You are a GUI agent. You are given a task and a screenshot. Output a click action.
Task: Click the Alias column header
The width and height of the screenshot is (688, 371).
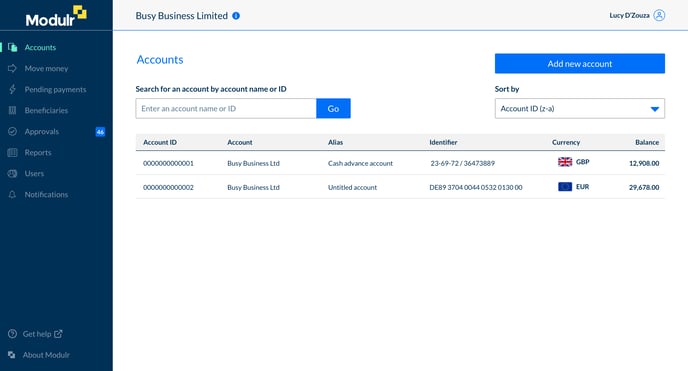[335, 143]
